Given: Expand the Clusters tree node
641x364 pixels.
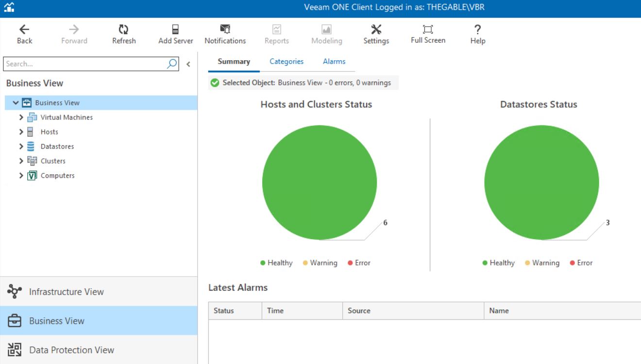Looking at the screenshot, I should [21, 161].
